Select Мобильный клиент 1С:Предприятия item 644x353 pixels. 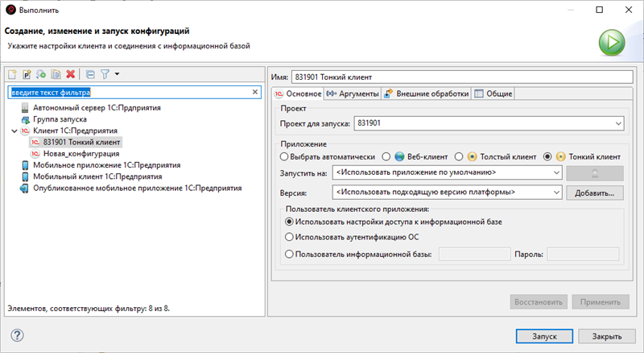pos(97,177)
